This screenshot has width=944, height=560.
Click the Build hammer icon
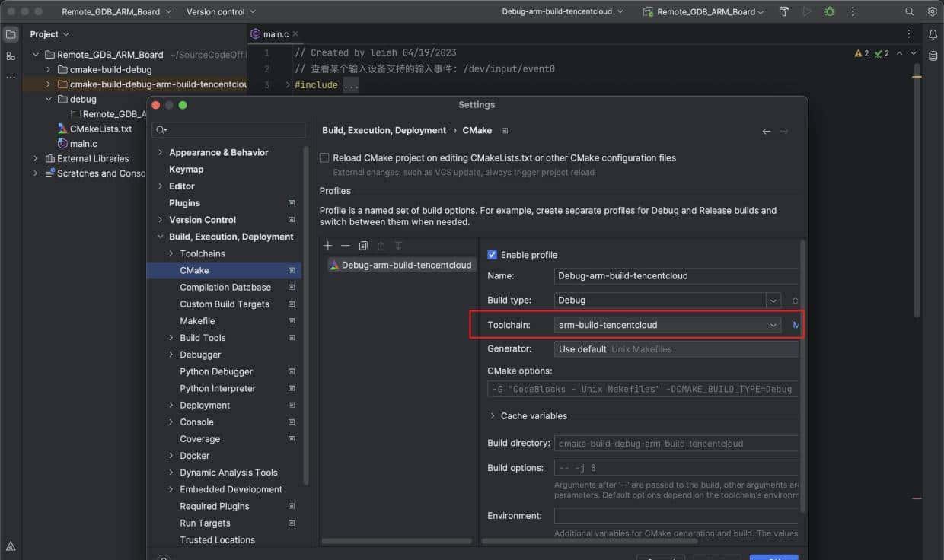(x=784, y=11)
